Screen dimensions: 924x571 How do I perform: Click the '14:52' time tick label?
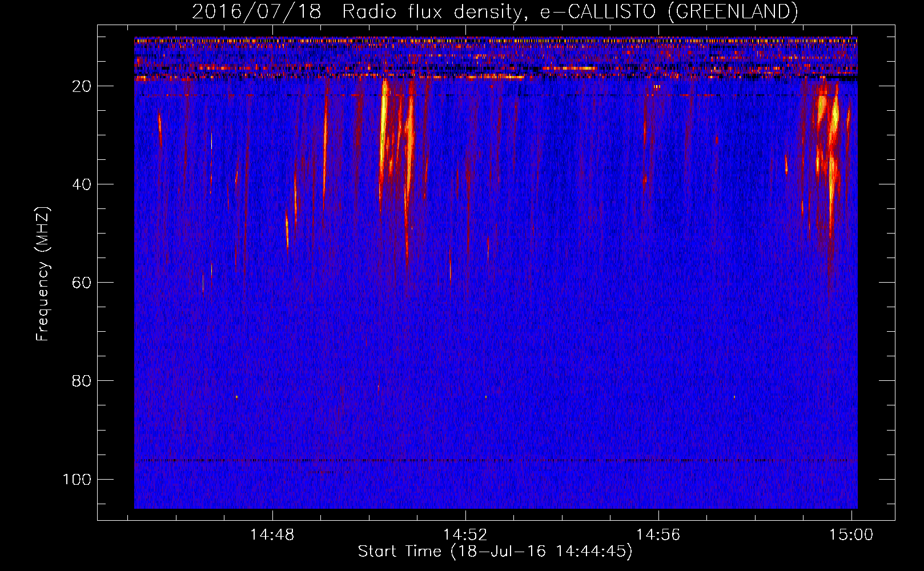pyautogui.click(x=465, y=535)
